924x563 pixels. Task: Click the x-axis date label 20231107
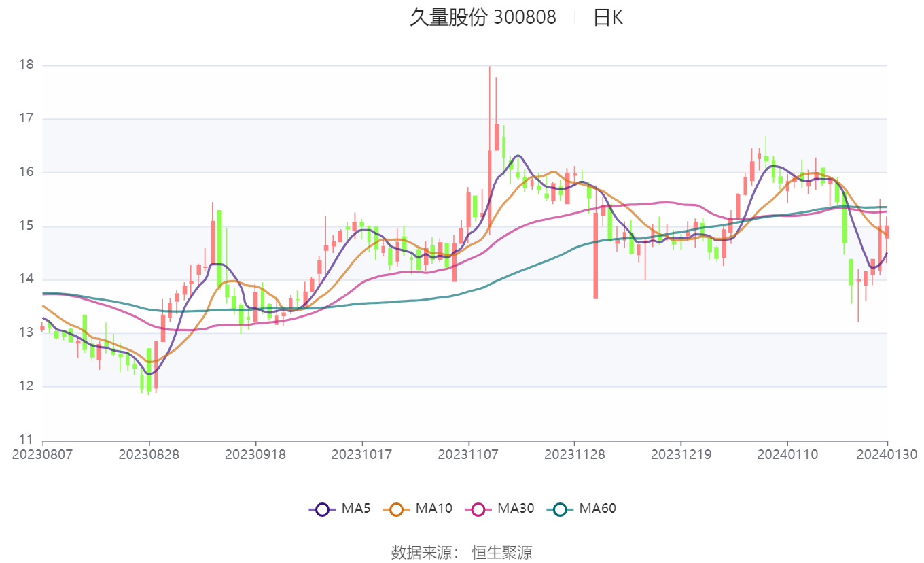(x=468, y=454)
